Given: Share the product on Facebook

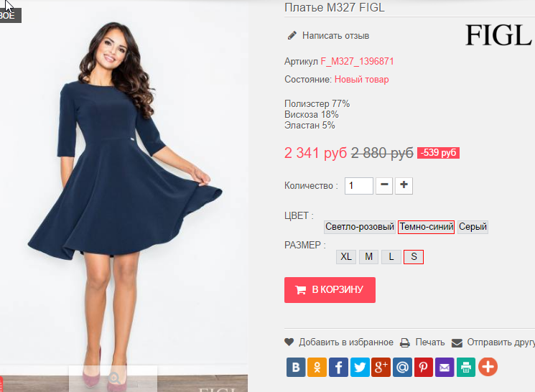Looking at the screenshot, I should pos(338,367).
